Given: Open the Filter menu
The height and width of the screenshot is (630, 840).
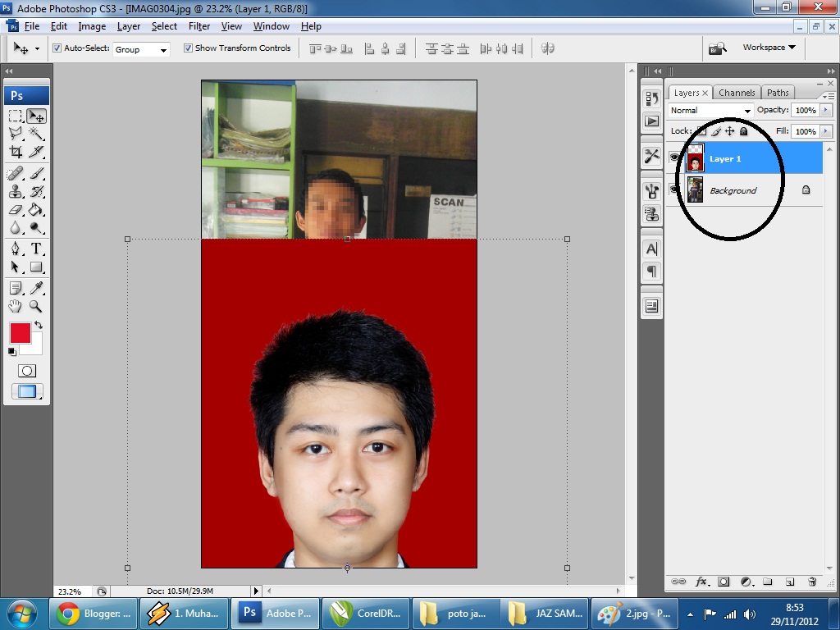Looking at the screenshot, I should 199,26.
